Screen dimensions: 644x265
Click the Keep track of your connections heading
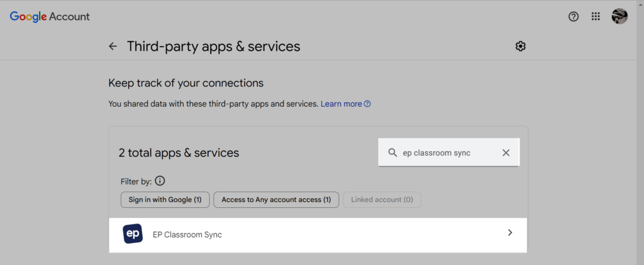186,84
